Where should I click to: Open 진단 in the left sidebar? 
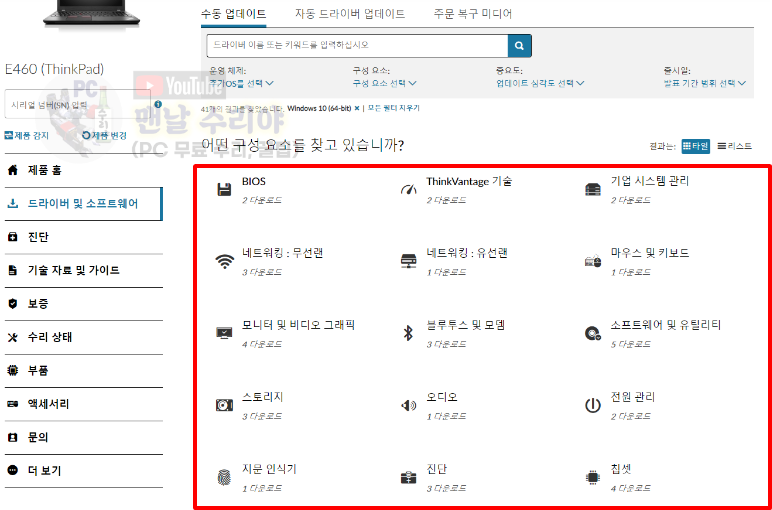click(83, 237)
